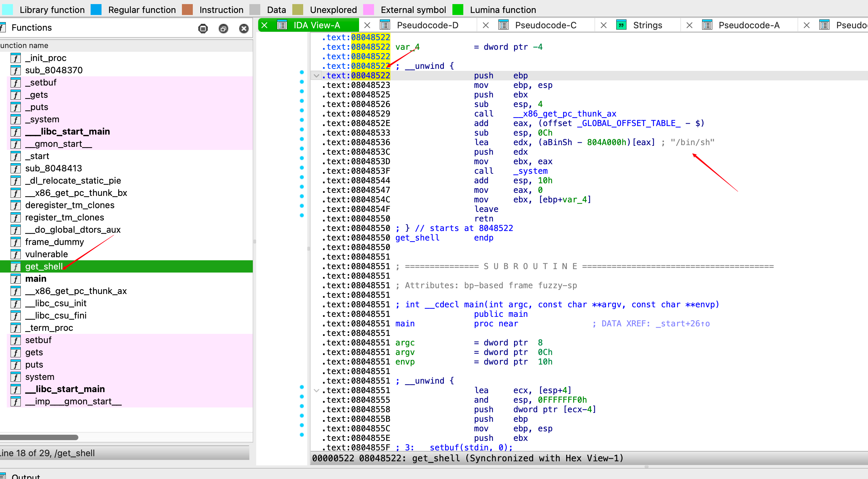This screenshot has height=479, width=868.
Task: Click the _GLOBAL_OFFSET_TABLE_ reference
Action: pos(629,123)
